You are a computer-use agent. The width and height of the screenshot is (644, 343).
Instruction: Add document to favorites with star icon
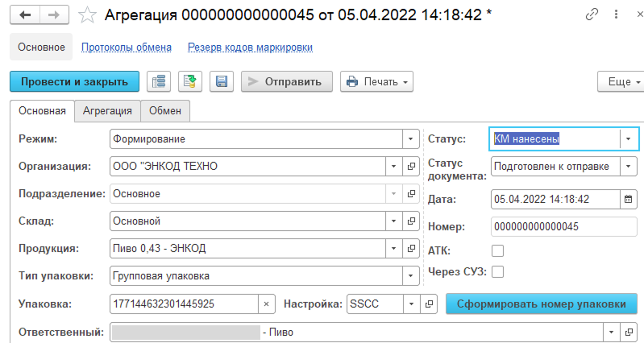coord(89,14)
